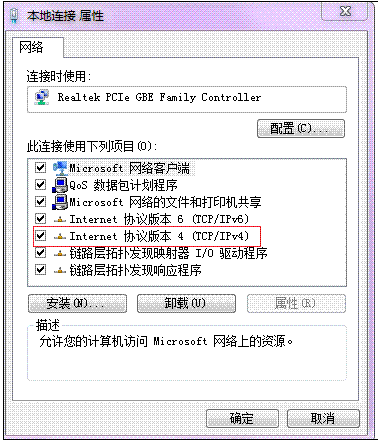The width and height of the screenshot is (378, 443).
Task: Click the Microsoft 网络客户端 icon
Action: click(60, 168)
